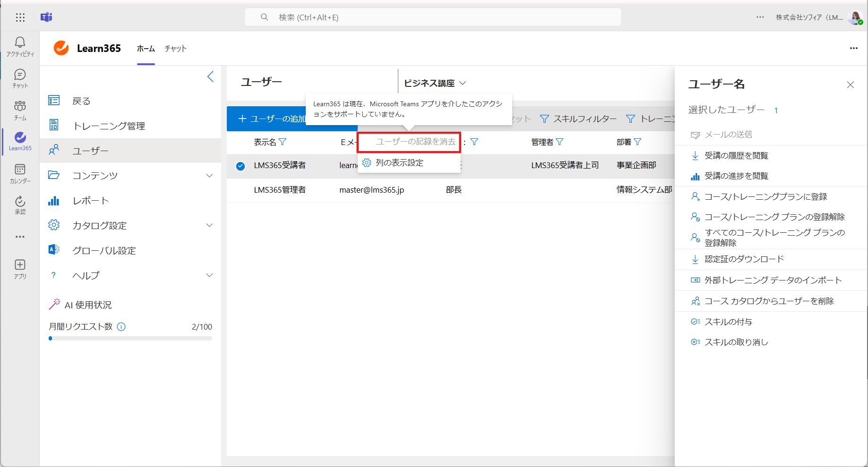
Task: Click the monthly requests info icon
Action: 121,327
